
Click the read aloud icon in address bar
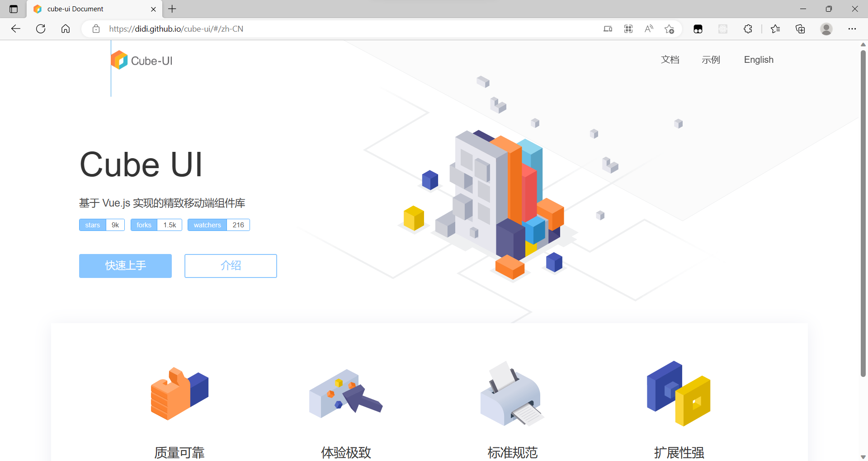click(x=649, y=28)
